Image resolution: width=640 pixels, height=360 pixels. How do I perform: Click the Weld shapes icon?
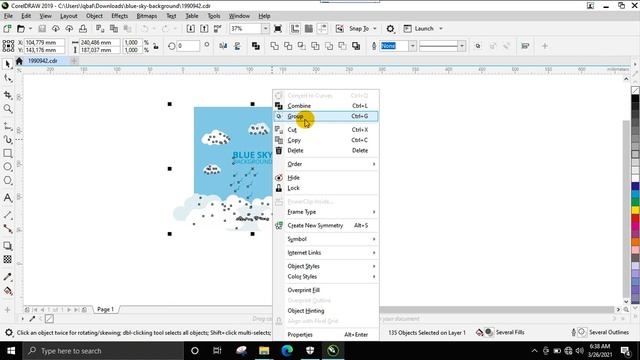tap(275, 46)
